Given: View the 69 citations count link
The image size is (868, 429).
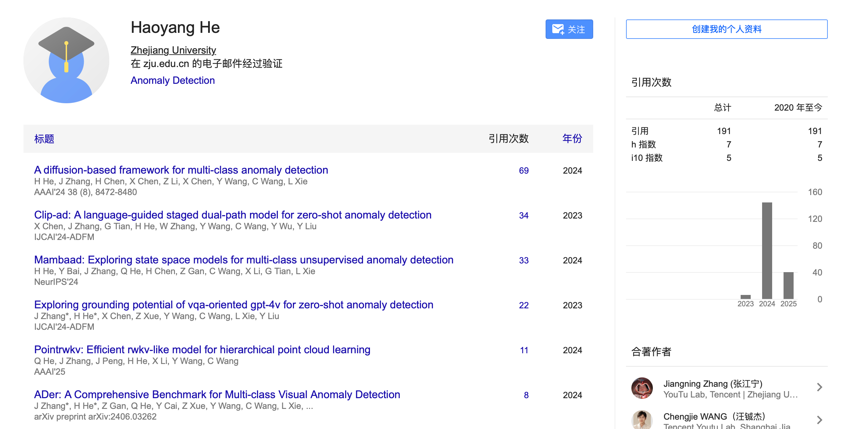Looking at the screenshot, I should (x=523, y=171).
